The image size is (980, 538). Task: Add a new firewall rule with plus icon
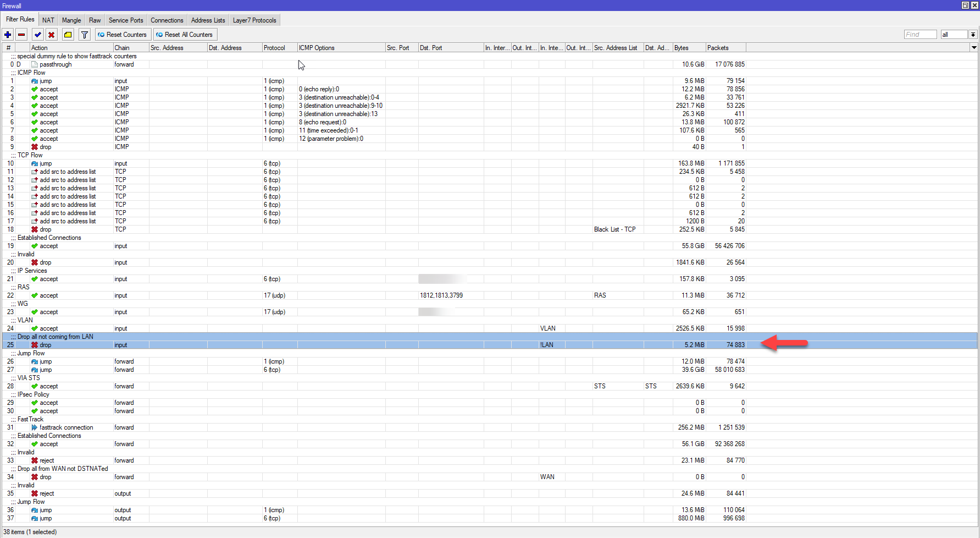[8, 35]
